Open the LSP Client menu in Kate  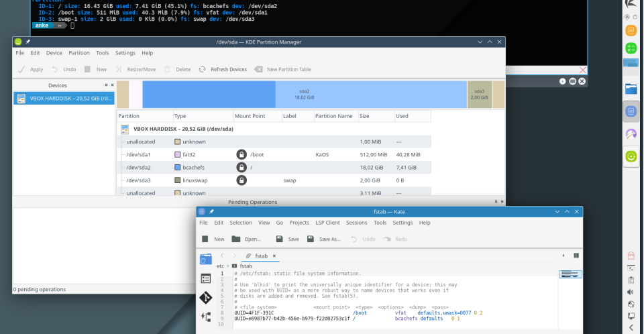(x=327, y=223)
